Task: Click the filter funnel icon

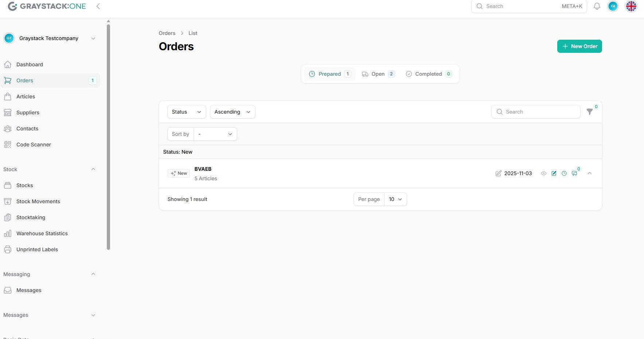Action: point(589,112)
